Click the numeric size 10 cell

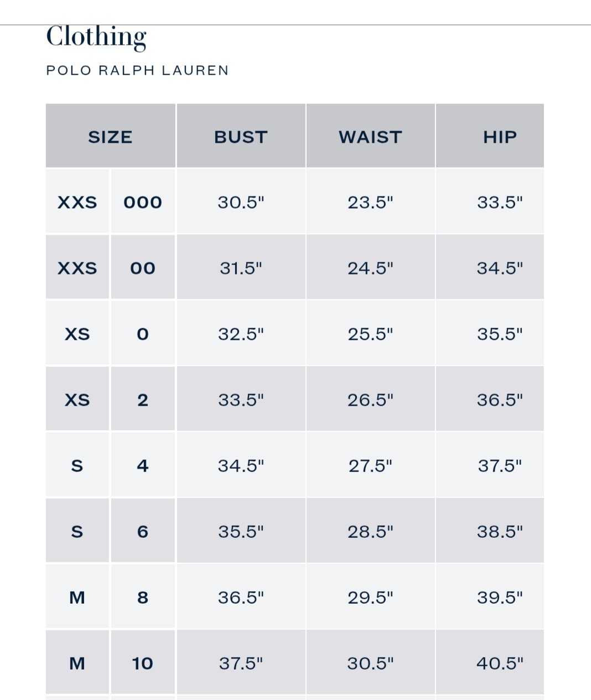[x=143, y=663]
